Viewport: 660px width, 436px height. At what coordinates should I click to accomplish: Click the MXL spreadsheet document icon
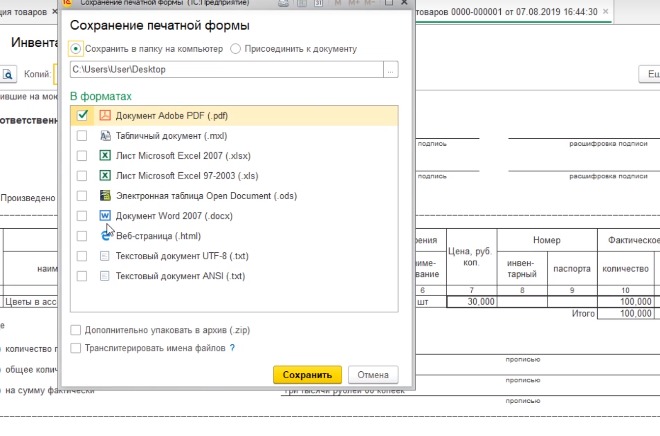coord(104,135)
